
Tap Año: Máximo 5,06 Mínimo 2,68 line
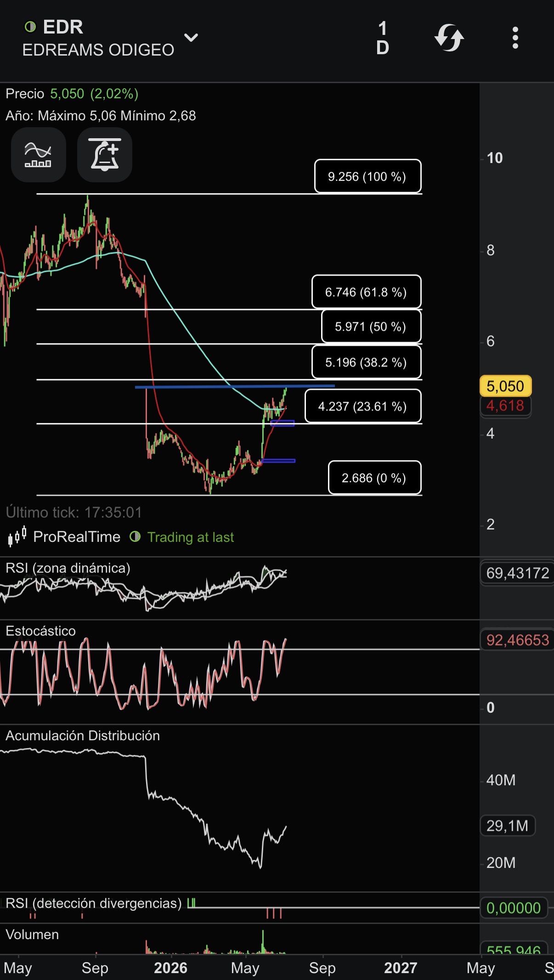pos(101,116)
